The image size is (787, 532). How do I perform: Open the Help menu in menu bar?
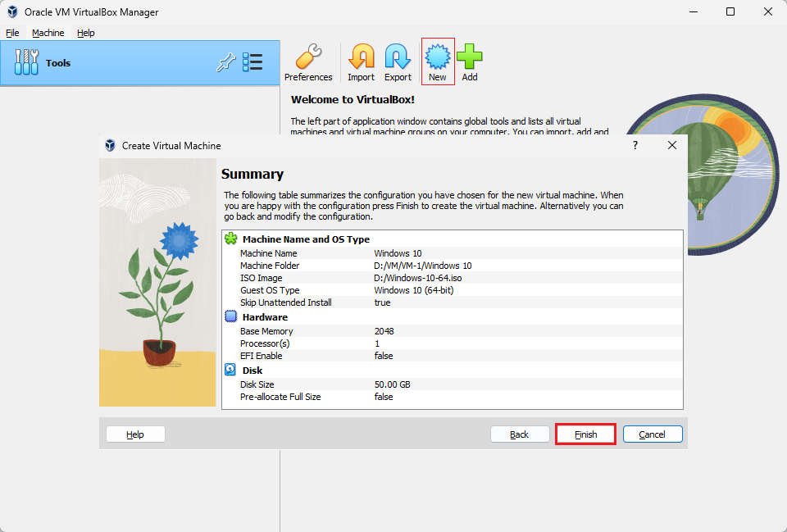86,33
